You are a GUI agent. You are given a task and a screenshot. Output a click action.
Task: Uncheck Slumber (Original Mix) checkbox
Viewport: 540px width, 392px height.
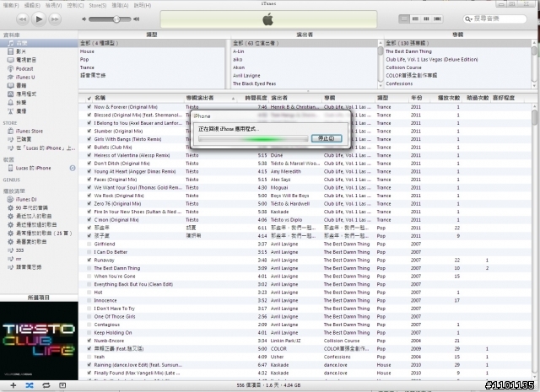[x=89, y=132]
